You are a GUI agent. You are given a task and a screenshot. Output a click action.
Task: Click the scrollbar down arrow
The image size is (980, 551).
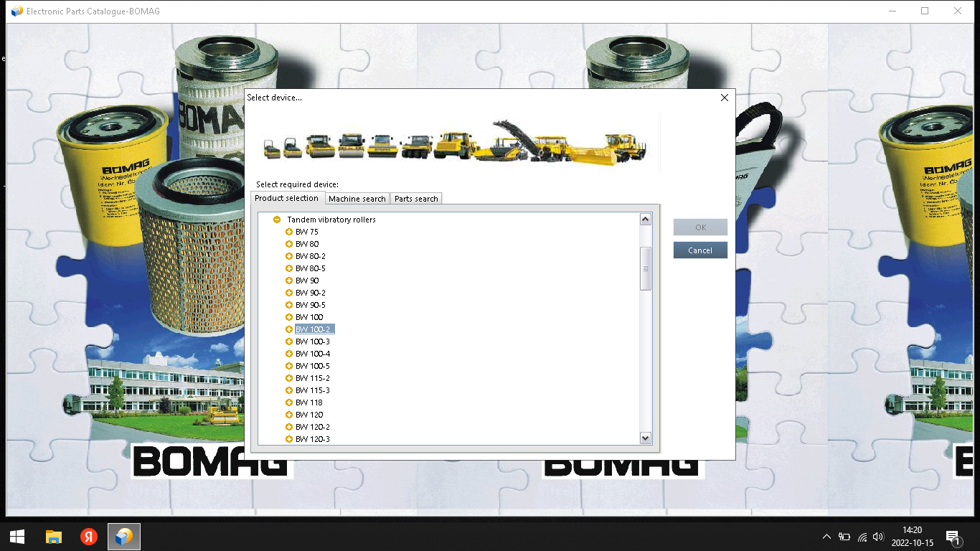[645, 438]
